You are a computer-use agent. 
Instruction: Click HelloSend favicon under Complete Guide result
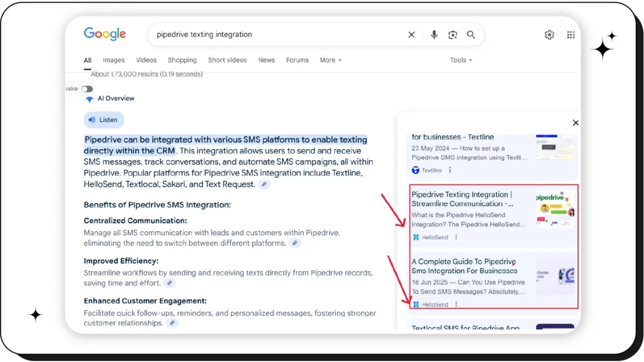416,304
